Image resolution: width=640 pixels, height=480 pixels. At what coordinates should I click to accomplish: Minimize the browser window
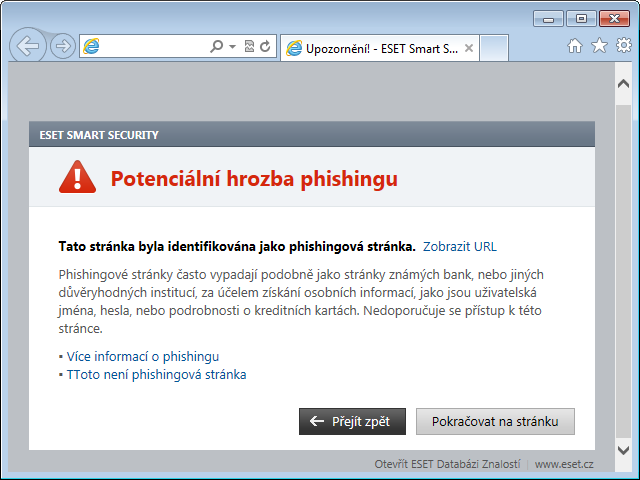point(548,19)
